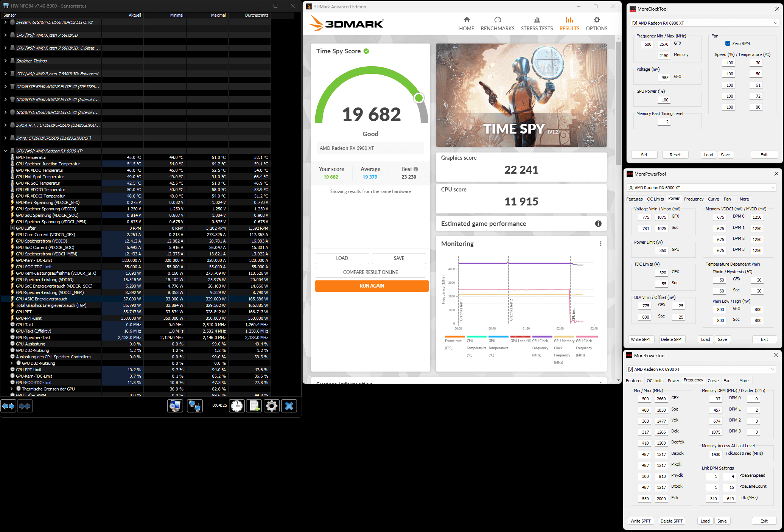
Task: Open HWiNFO sensor settings gear icon
Action: point(272,406)
